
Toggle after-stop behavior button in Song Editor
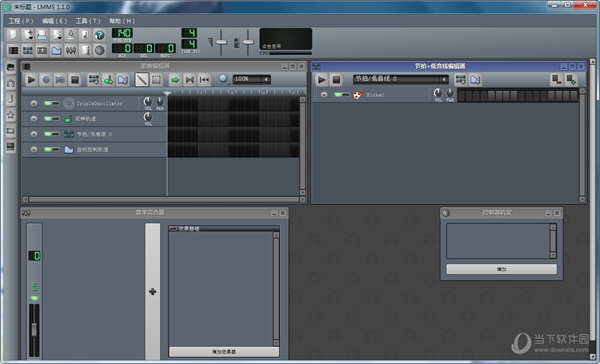(x=204, y=80)
